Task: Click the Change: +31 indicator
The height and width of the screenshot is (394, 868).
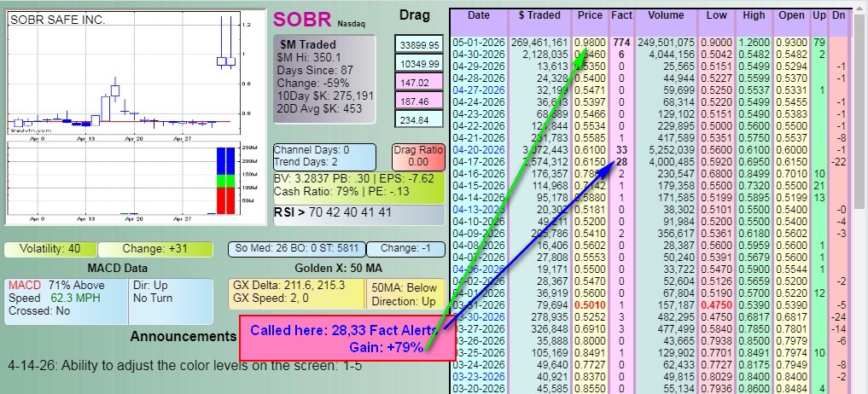Action: (155, 249)
